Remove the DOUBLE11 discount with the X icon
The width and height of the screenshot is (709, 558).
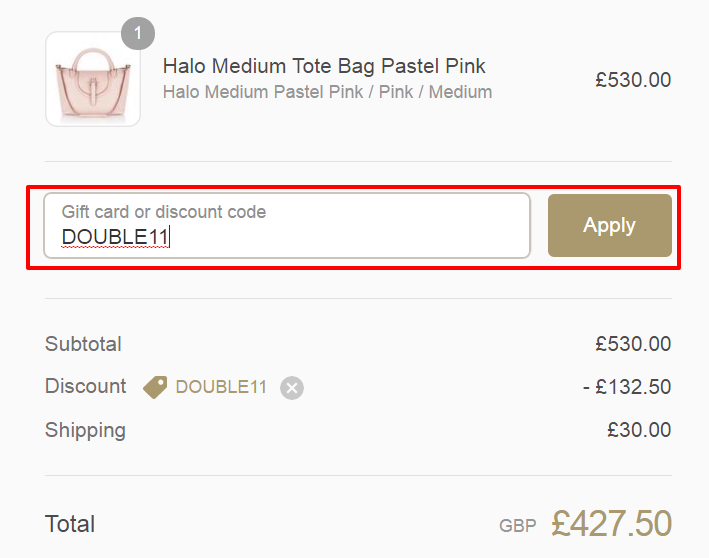(292, 388)
